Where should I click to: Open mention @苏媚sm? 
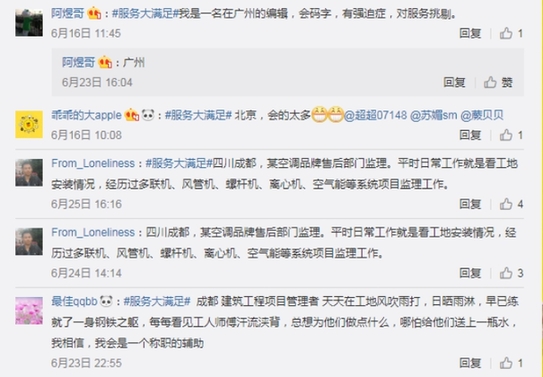coord(434,115)
